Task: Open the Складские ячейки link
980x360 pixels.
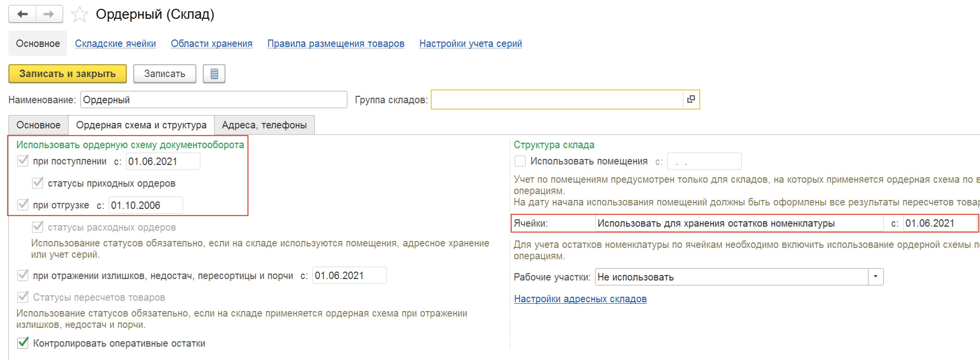Action: tap(115, 43)
